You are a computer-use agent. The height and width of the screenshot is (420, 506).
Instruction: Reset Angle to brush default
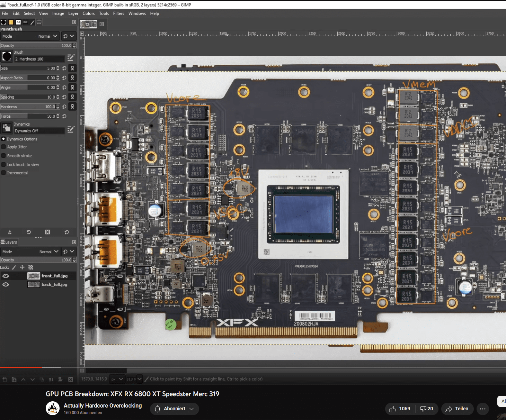(x=64, y=88)
